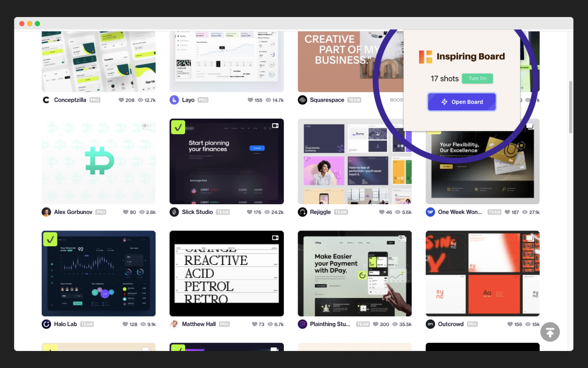Click the video icon on the REACTIVE ACID shot
The image size is (588, 368).
point(275,238)
